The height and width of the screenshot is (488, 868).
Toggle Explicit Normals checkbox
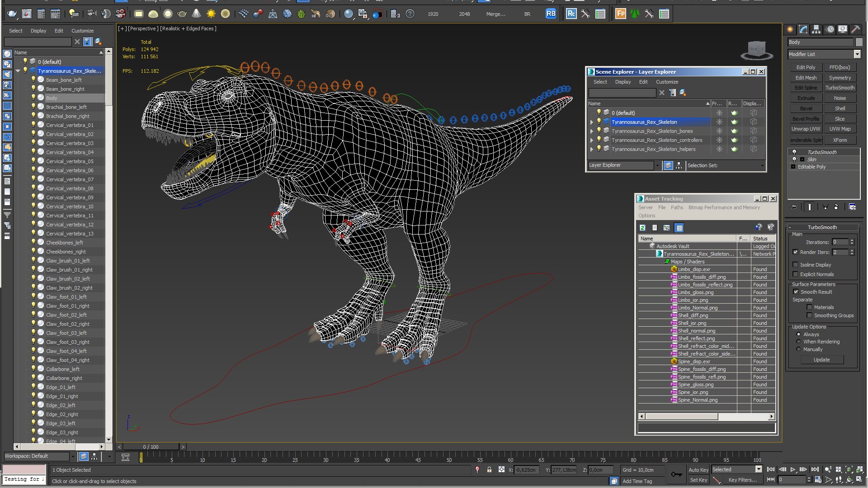pyautogui.click(x=795, y=274)
